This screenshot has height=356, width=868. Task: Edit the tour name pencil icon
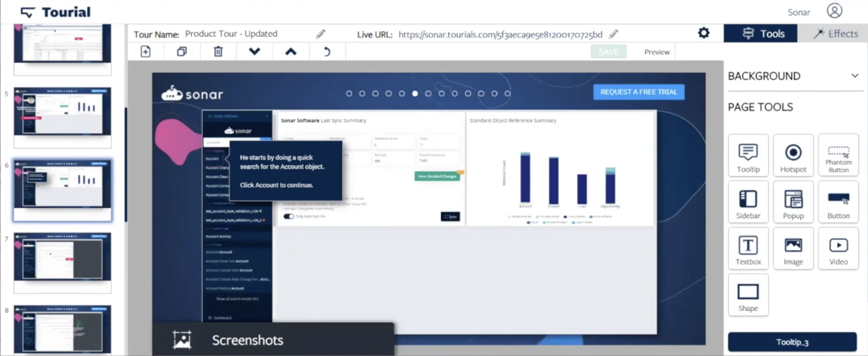[x=321, y=34]
